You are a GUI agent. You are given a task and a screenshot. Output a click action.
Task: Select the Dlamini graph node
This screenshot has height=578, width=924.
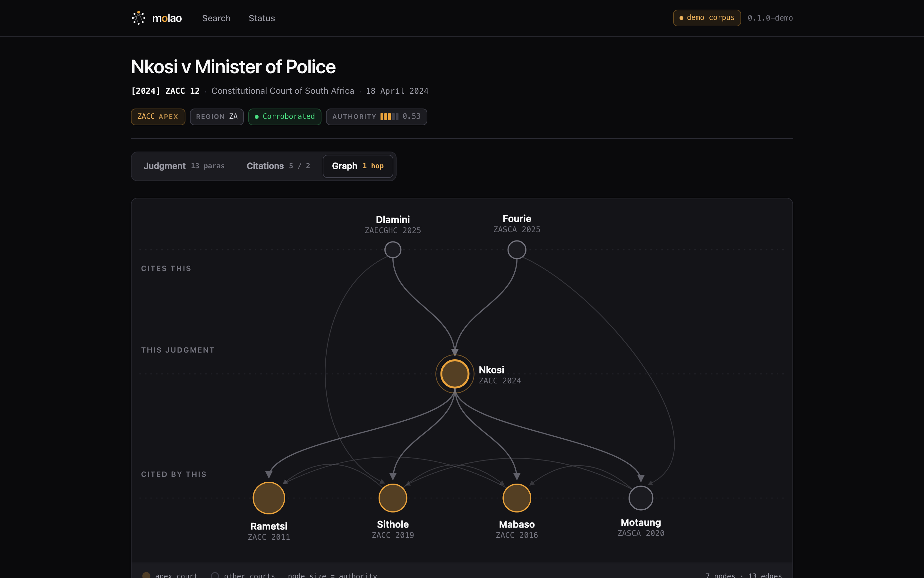[392, 250]
